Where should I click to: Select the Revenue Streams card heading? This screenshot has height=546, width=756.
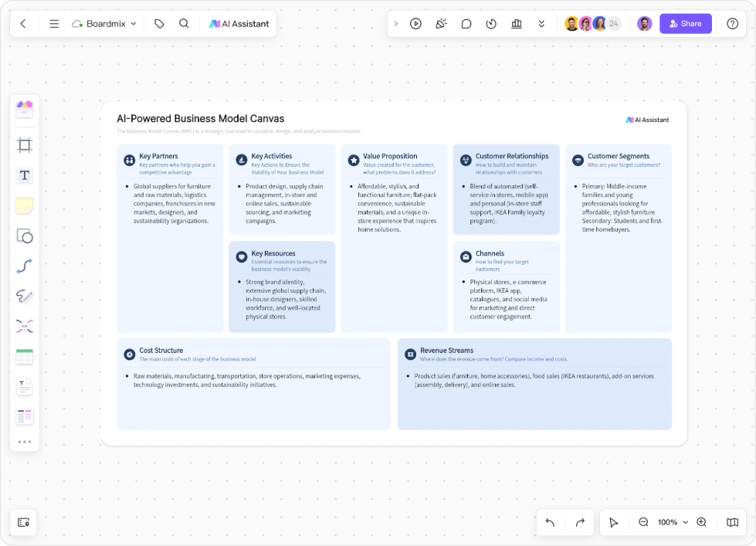click(x=446, y=350)
